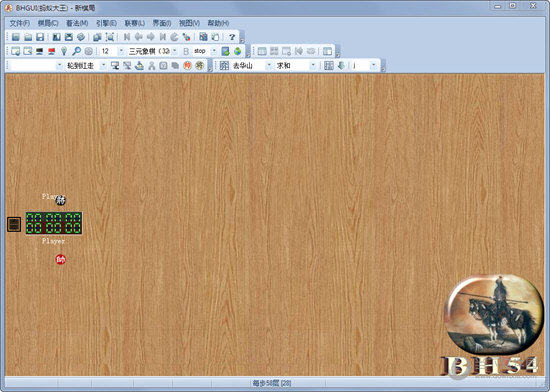Toggle the bold B toolbar button
The height and width of the screenshot is (392, 550).
pos(186,51)
